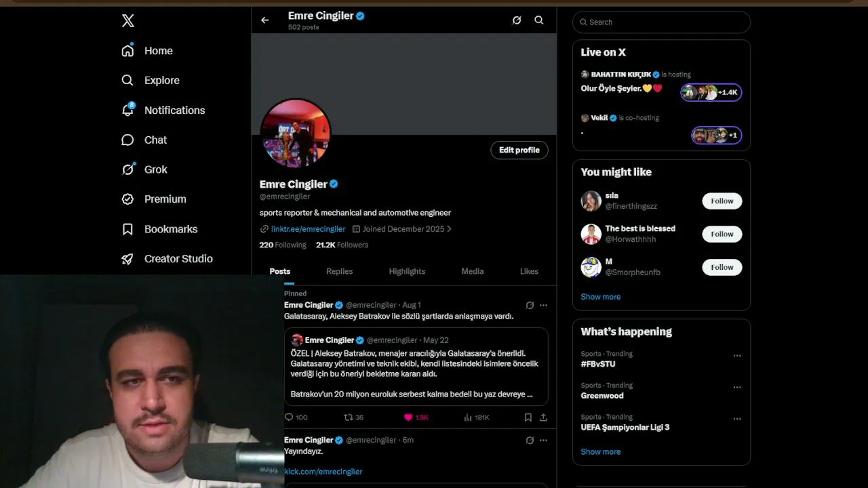868x488 pixels.
Task: Search this profile's posts via header magnifier
Action: point(539,20)
